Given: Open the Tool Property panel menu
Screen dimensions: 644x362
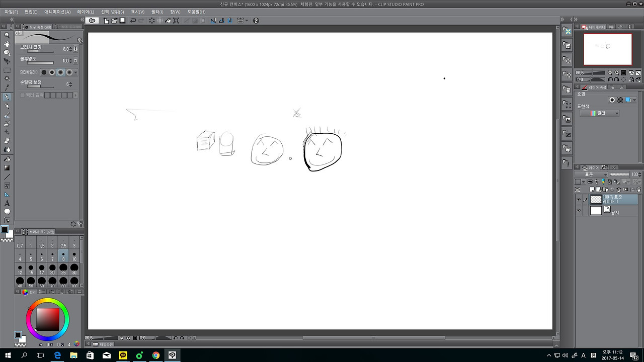Looking at the screenshot, I should point(17,27).
